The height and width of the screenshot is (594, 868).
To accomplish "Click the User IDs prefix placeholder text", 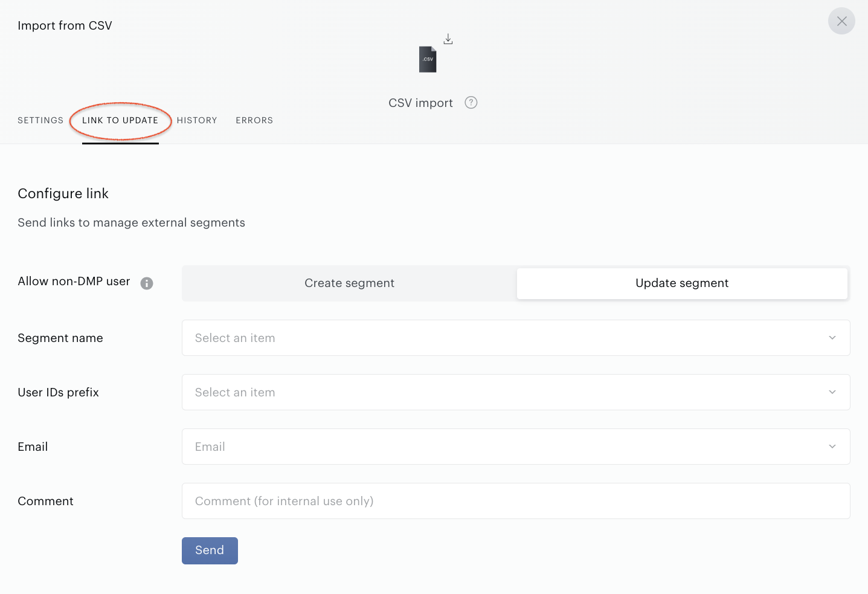I will point(235,392).
